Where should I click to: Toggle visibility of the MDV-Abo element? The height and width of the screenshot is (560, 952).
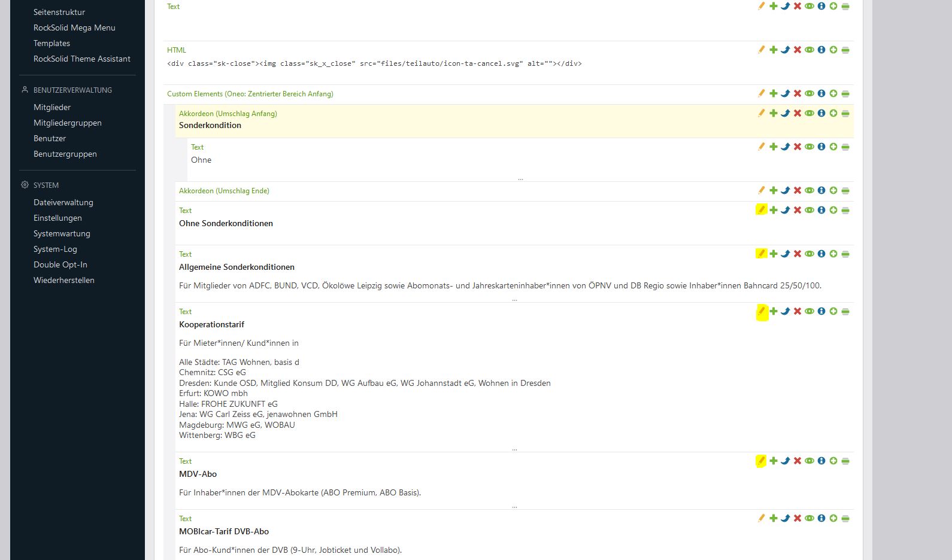point(809,461)
